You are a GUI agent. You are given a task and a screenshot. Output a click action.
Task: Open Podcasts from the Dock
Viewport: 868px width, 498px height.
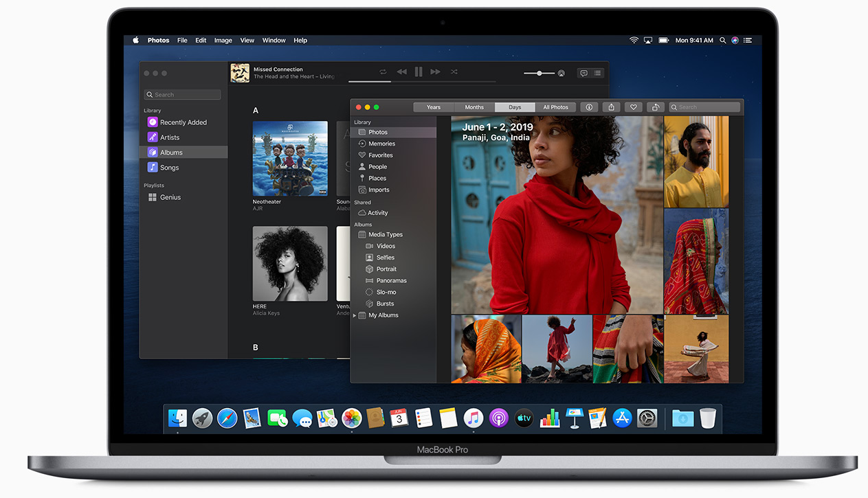(x=498, y=418)
